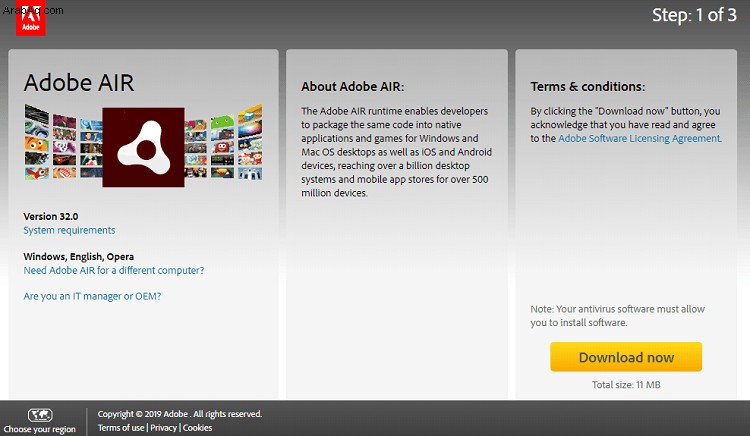Click the maroon Adobe AIR logo tile
The image size is (750, 436).
[x=143, y=147]
